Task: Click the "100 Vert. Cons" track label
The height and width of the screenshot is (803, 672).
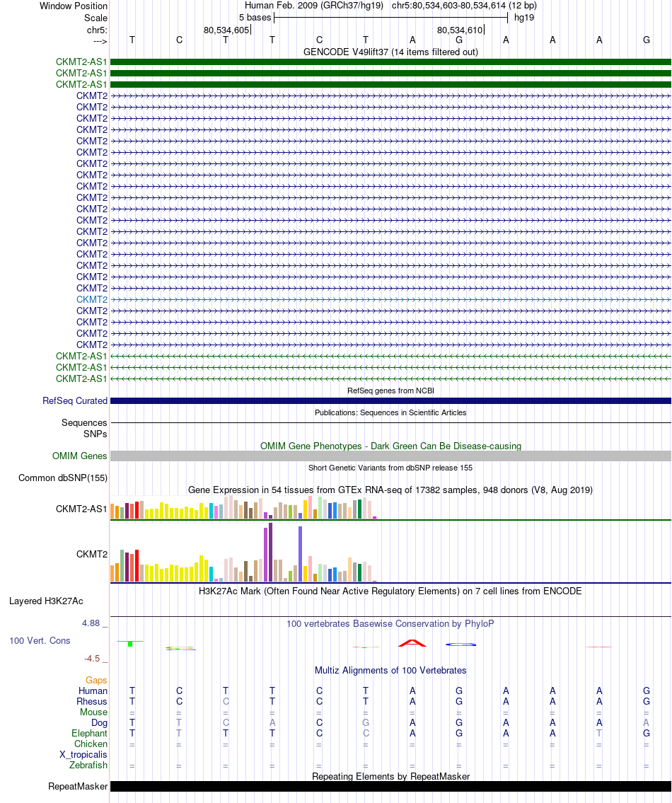Action: click(40, 641)
